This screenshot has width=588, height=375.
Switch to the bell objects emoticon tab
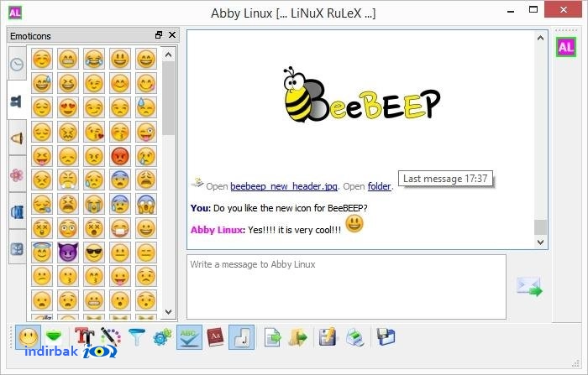click(x=18, y=138)
